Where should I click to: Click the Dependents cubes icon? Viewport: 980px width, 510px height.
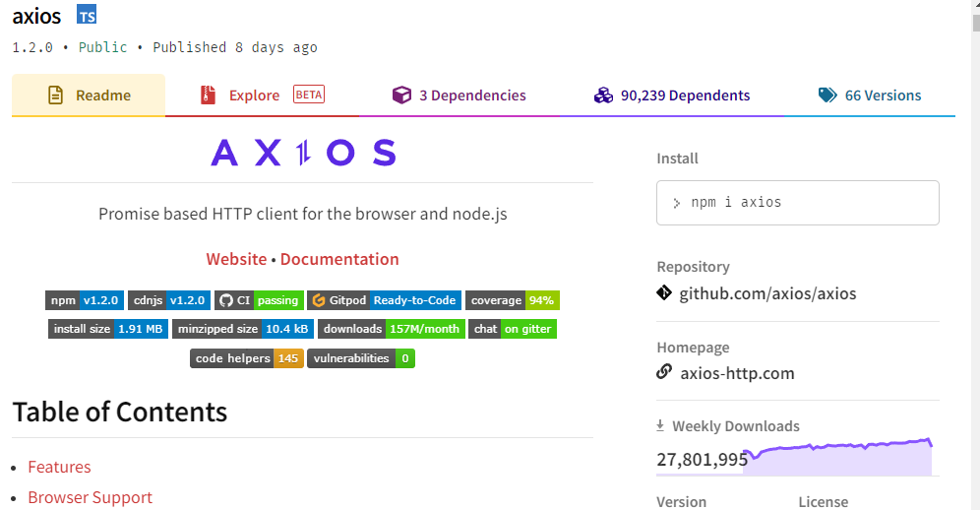603,96
